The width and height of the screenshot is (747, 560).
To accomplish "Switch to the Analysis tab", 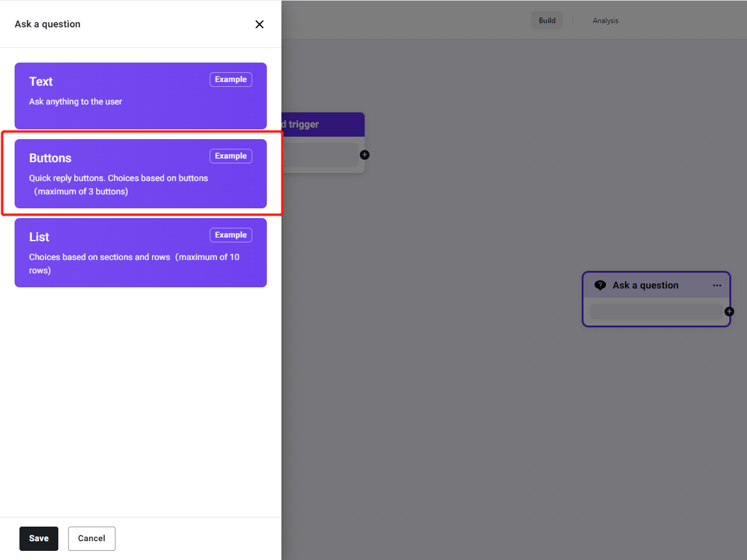I will (605, 21).
